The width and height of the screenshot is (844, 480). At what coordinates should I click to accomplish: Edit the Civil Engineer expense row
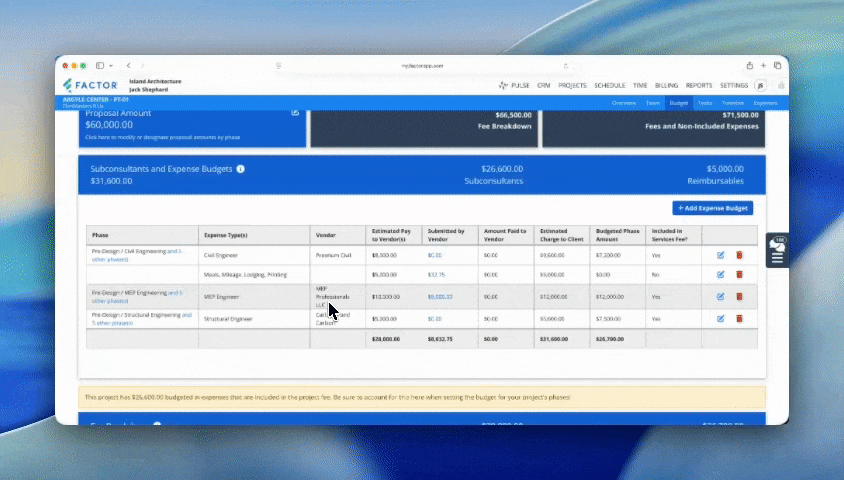coord(720,255)
